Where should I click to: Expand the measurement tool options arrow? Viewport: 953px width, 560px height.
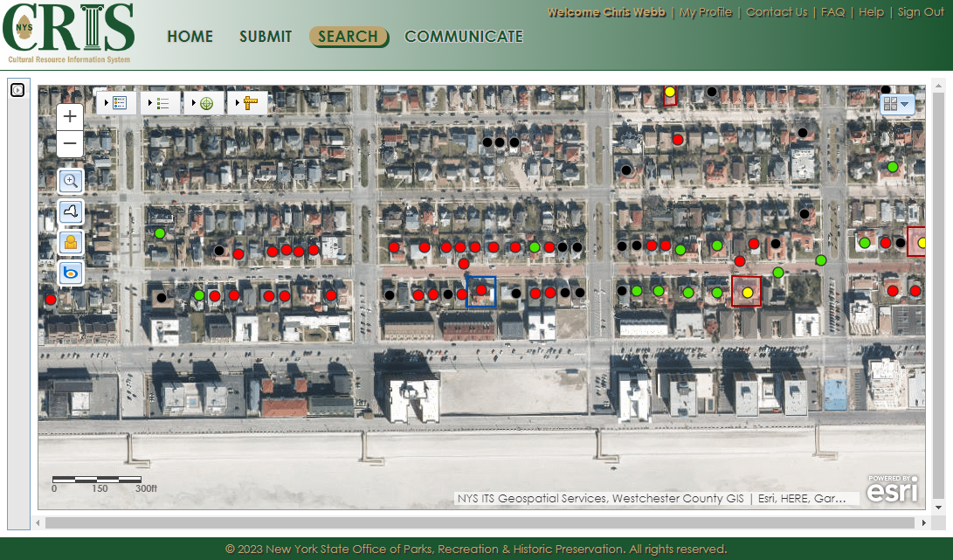(238, 102)
